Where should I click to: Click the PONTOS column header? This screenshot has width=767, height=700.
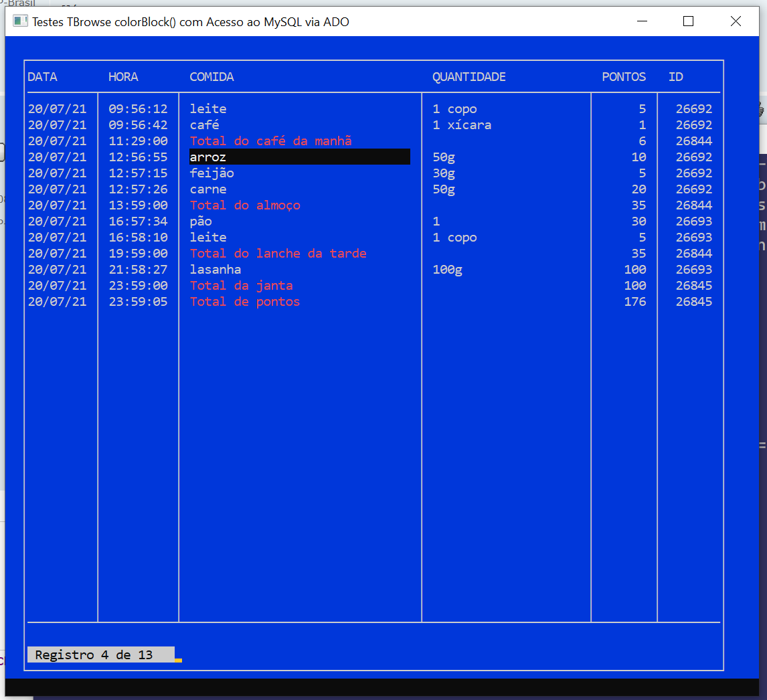623,77
